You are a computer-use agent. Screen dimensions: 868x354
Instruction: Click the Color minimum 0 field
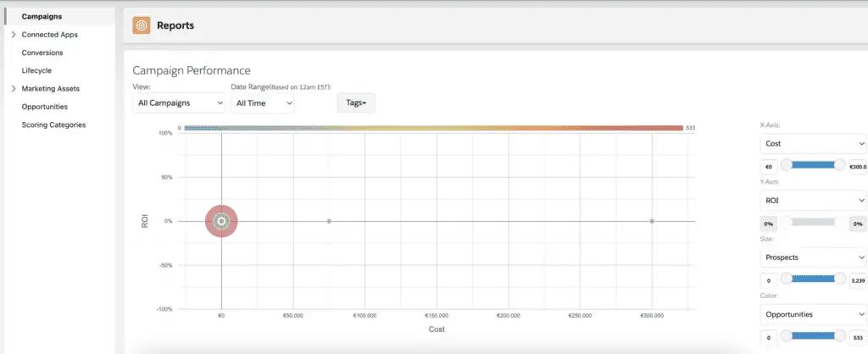(x=769, y=338)
